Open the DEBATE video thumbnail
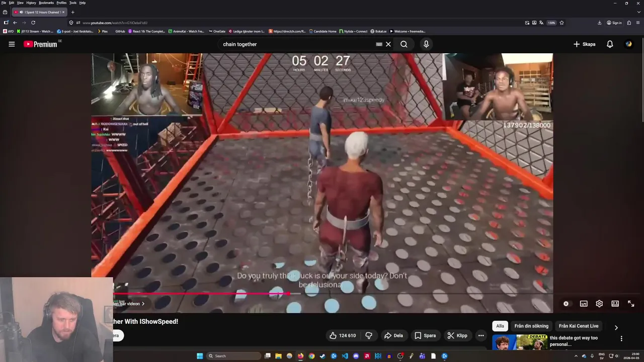644x362 pixels. pyautogui.click(x=520, y=342)
